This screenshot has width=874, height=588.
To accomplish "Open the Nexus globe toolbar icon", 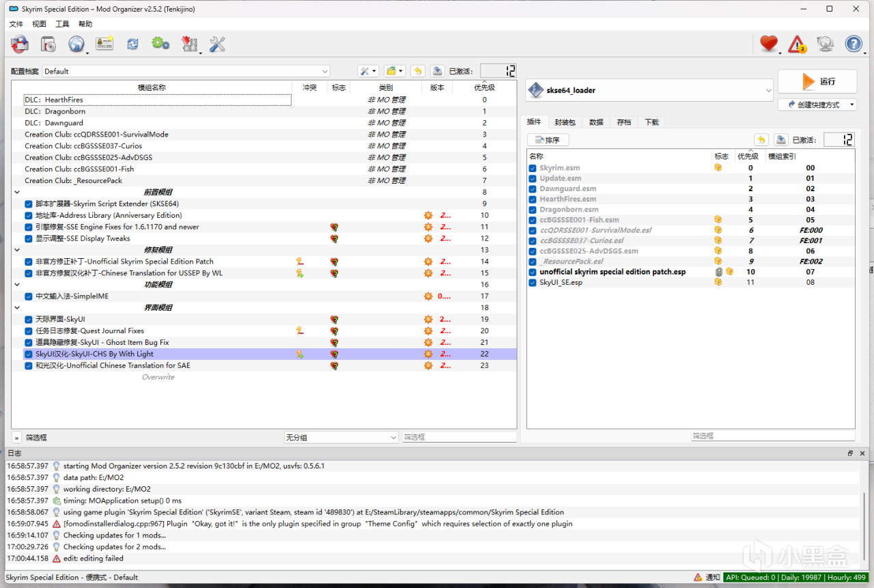I will (x=76, y=44).
